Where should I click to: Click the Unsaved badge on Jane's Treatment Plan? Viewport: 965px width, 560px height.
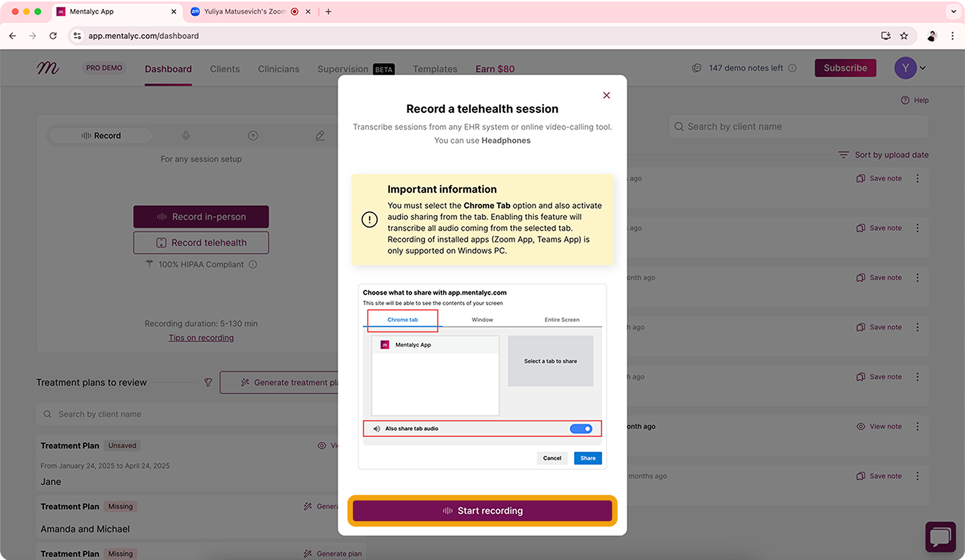point(122,446)
